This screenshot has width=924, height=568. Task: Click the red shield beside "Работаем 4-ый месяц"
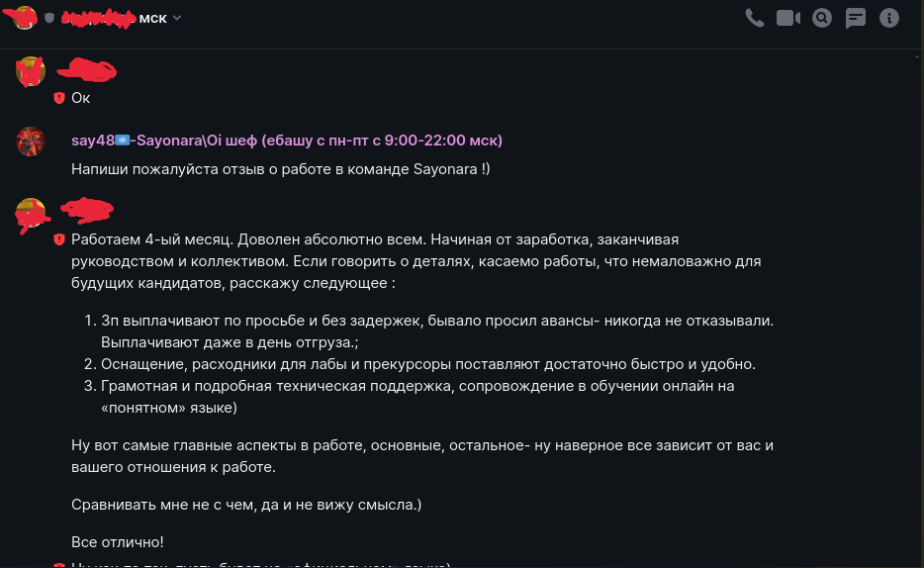point(59,239)
